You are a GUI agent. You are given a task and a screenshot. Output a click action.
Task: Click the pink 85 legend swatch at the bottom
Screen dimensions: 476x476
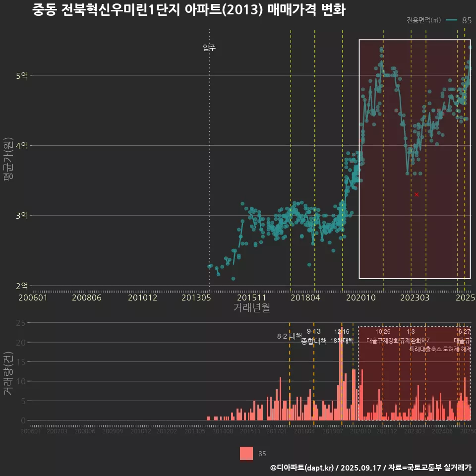coord(246,454)
